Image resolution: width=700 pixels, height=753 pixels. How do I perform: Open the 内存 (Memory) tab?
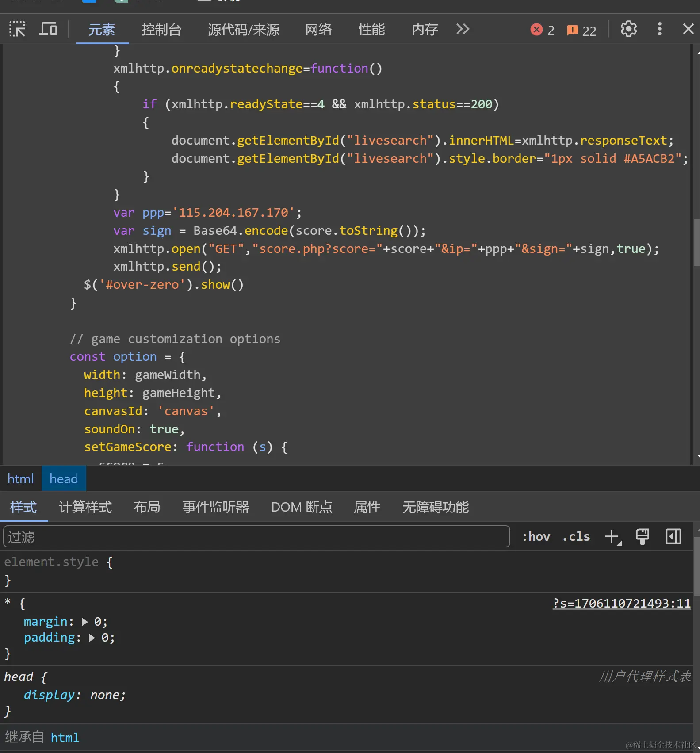coord(425,30)
